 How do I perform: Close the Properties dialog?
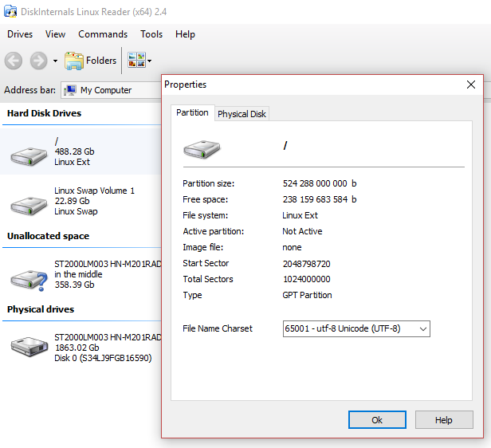[470, 84]
